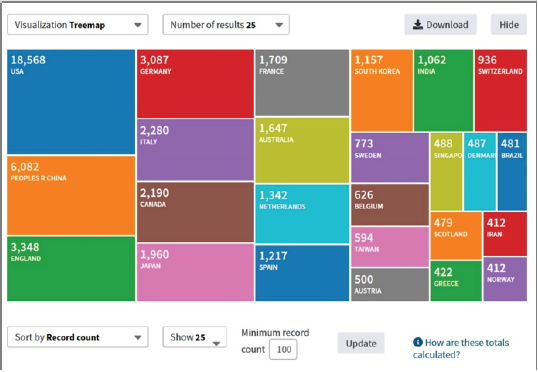
Task: Select the Peoples R China 6,082 tile
Action: [71, 196]
